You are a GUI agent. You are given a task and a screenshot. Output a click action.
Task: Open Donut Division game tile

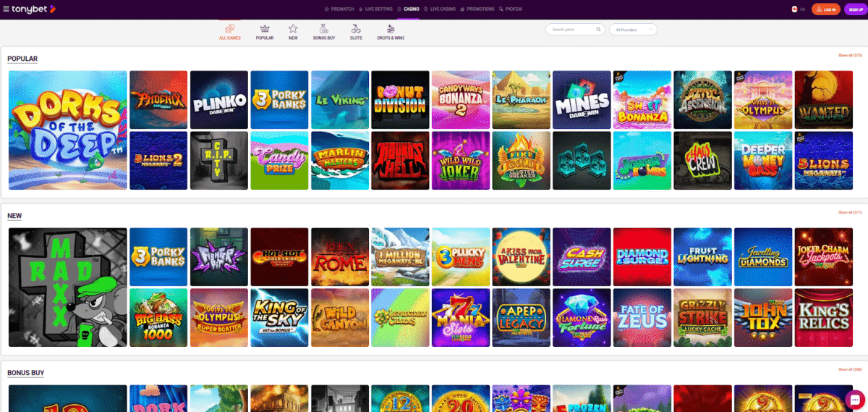401,100
